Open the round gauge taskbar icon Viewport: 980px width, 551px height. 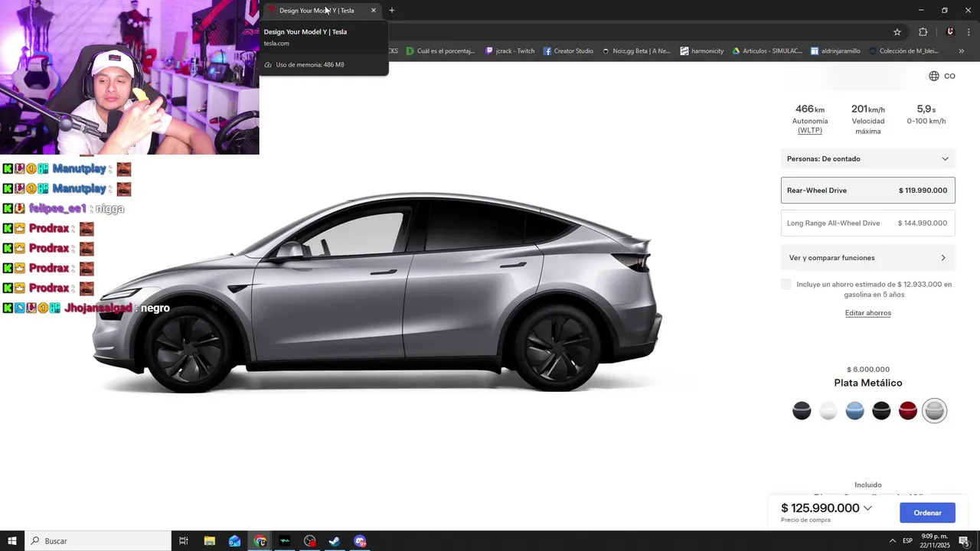[x=309, y=541]
